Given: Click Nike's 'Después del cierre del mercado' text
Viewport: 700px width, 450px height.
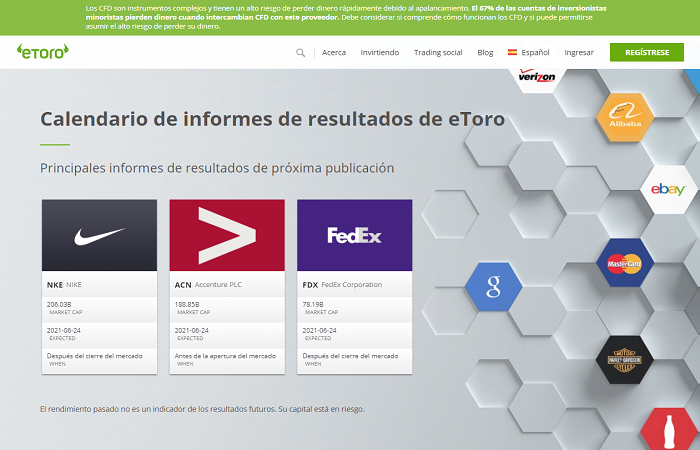Looking at the screenshot, I should (95, 356).
